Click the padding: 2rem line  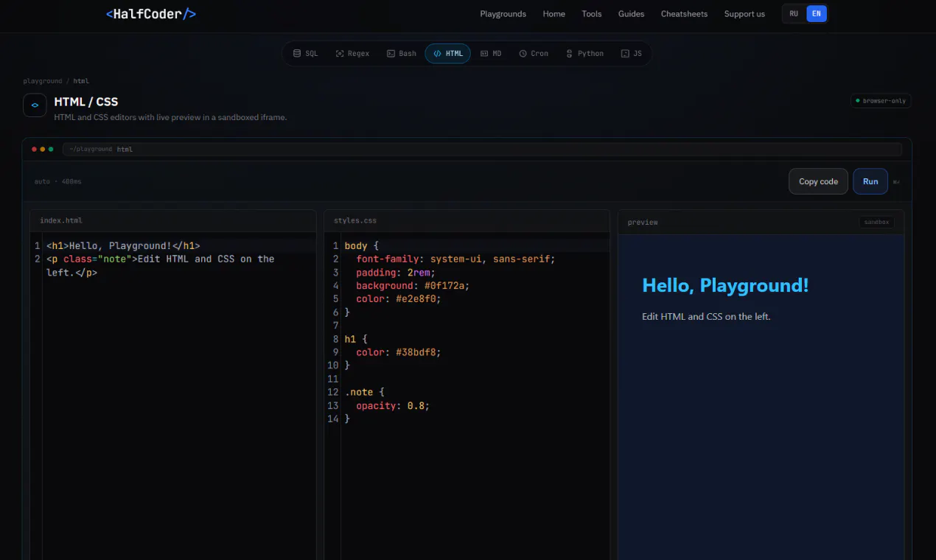click(x=396, y=272)
